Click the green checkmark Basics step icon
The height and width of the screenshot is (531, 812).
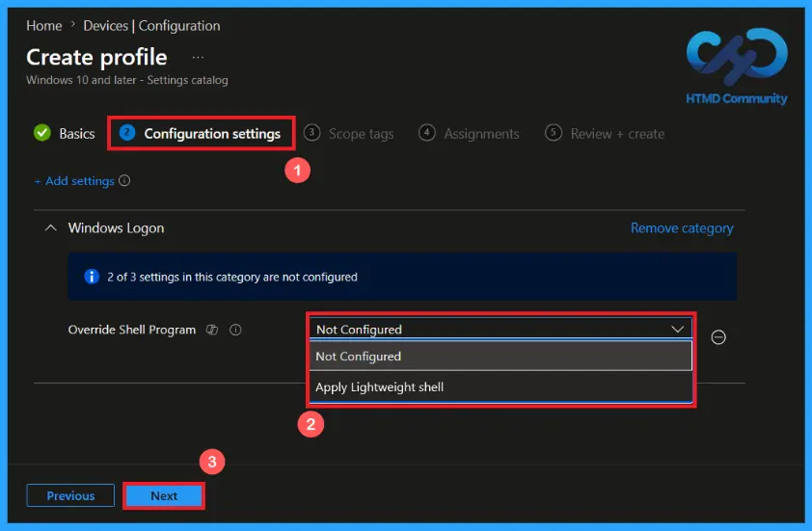pyautogui.click(x=42, y=133)
